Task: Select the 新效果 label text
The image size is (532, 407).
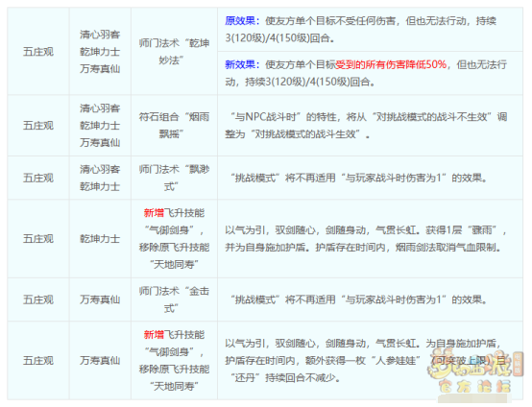Action: [x=240, y=64]
